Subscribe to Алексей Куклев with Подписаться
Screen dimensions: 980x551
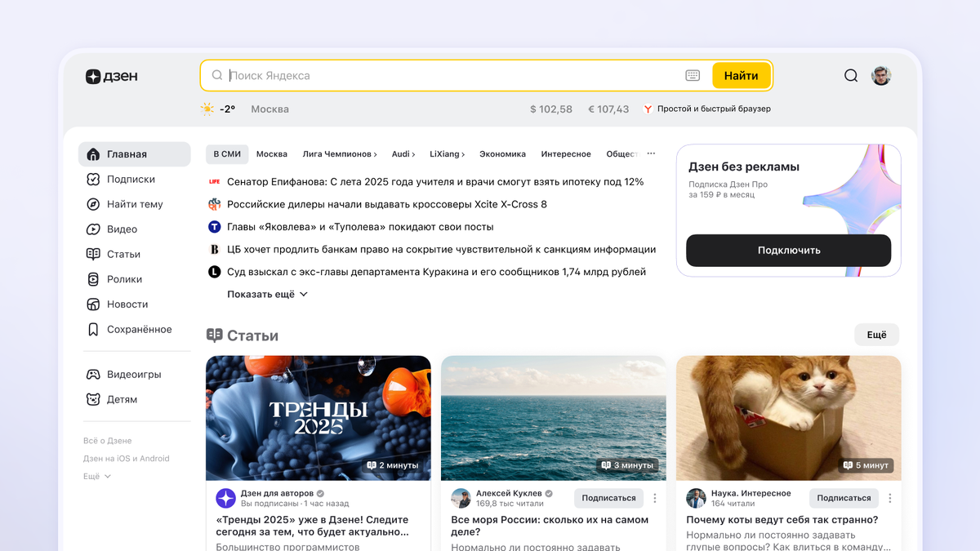(608, 498)
